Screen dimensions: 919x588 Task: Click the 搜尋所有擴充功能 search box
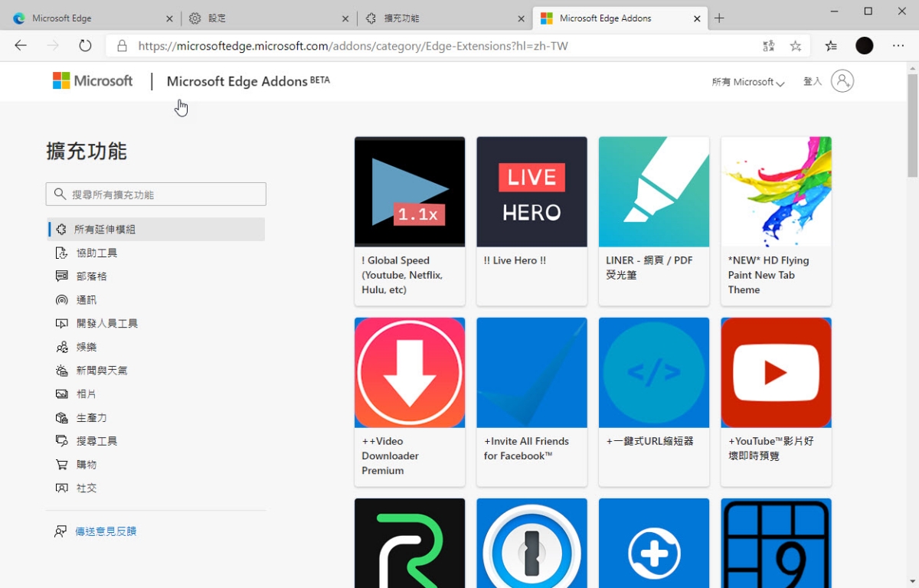pyautogui.click(x=156, y=194)
